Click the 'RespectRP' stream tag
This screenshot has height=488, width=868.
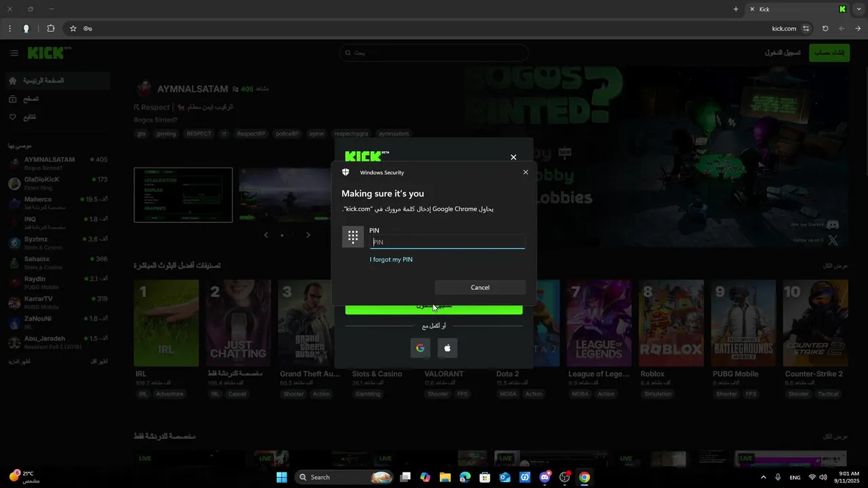click(x=251, y=134)
